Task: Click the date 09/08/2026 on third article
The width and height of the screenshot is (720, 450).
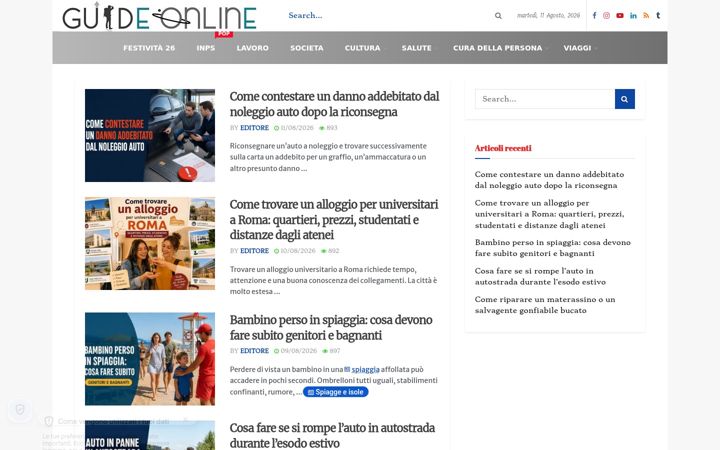Action: pos(295,351)
